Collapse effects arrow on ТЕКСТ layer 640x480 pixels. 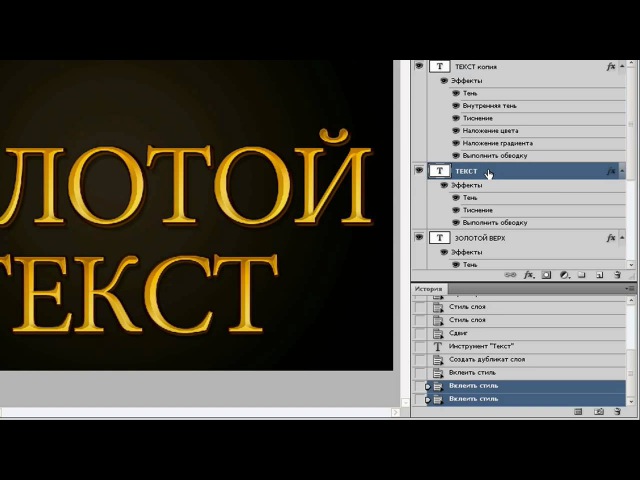click(x=622, y=171)
